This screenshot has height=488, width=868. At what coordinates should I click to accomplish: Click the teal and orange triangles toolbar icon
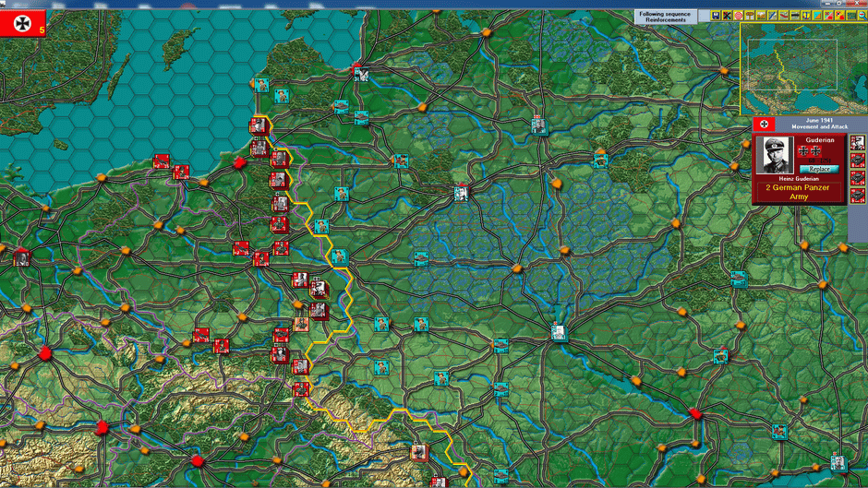[817, 16]
